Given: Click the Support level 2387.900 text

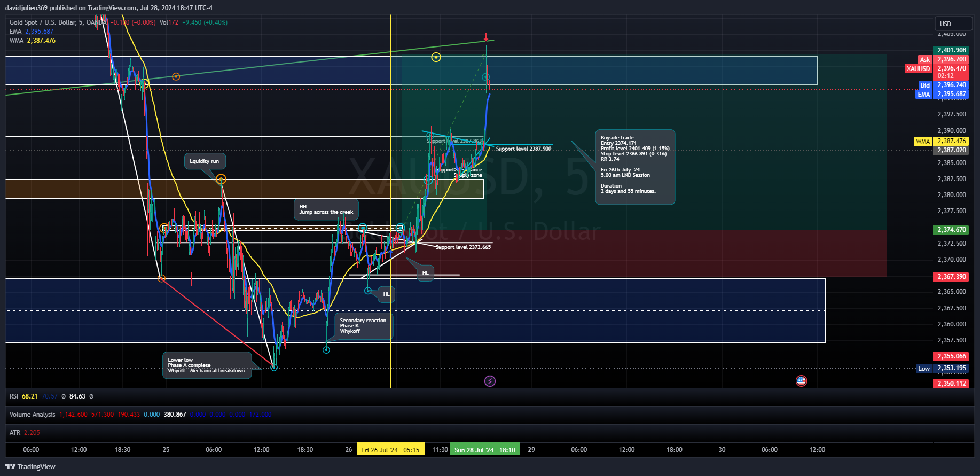Looking at the screenshot, I should coord(523,149).
